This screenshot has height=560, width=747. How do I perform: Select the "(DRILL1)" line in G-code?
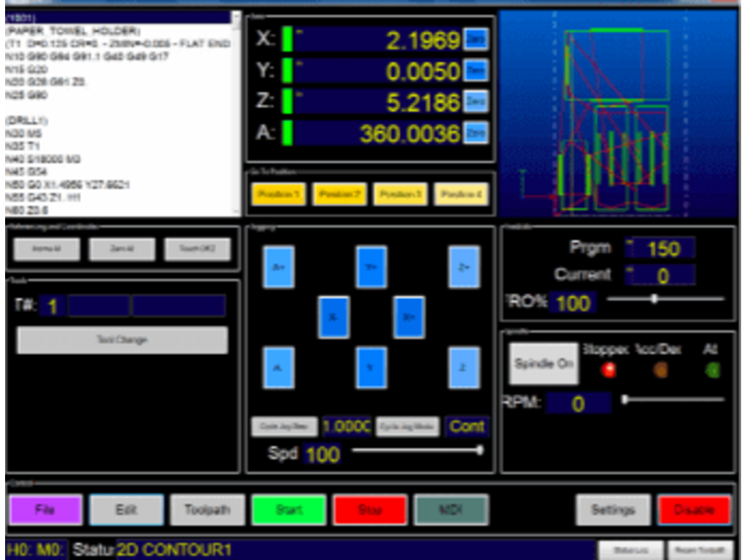[x=27, y=120]
